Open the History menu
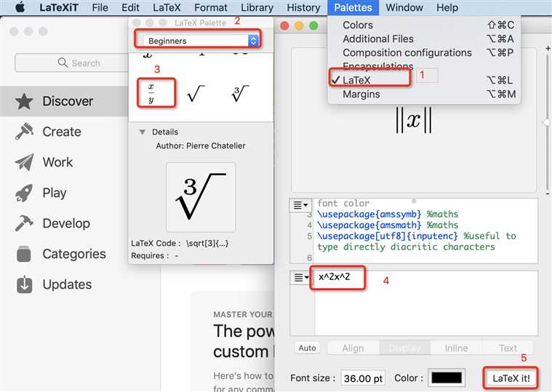The width and height of the screenshot is (552, 392). (303, 7)
